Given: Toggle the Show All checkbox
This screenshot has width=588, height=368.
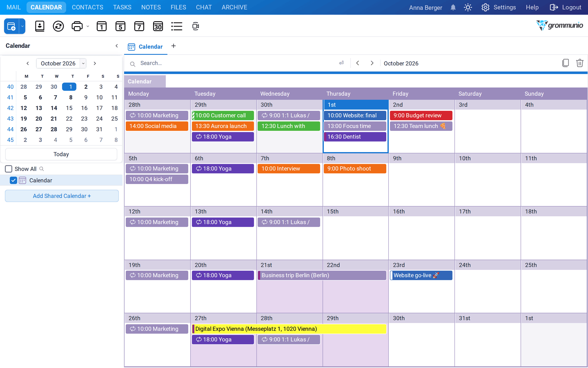Looking at the screenshot, I should click(9, 169).
